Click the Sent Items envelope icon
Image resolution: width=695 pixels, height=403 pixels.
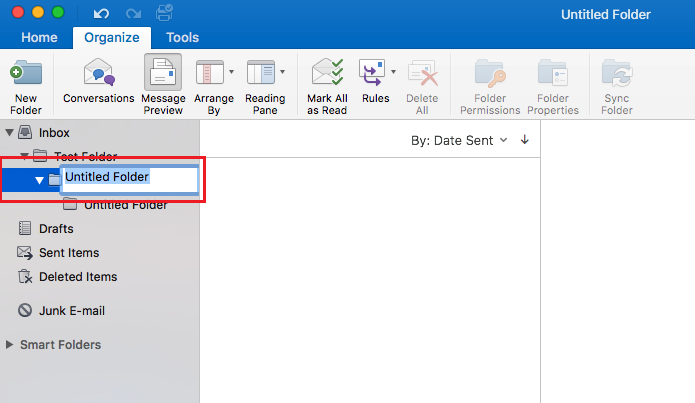click(25, 253)
